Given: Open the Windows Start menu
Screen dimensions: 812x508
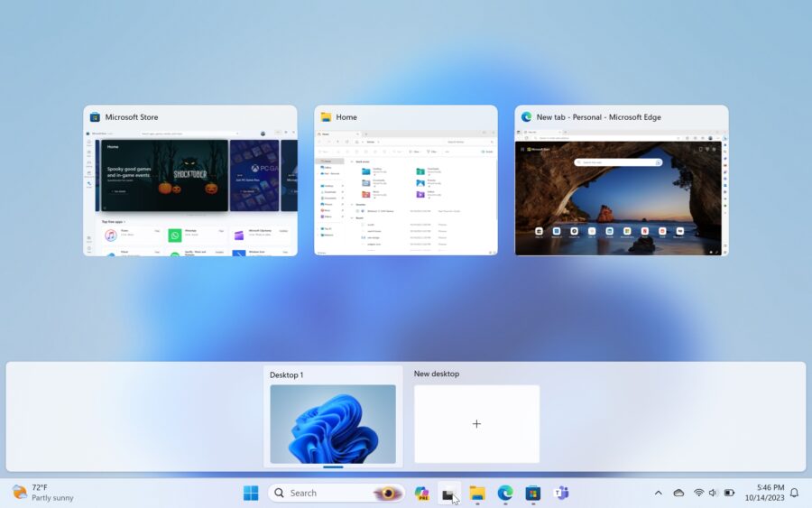Looking at the screenshot, I should pos(251,493).
